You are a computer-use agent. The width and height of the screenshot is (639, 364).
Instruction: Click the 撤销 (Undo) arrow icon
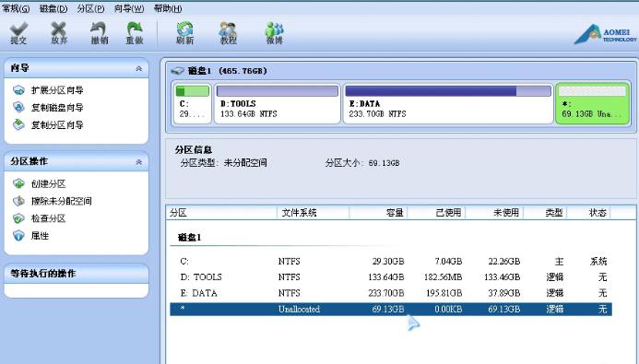click(99, 29)
